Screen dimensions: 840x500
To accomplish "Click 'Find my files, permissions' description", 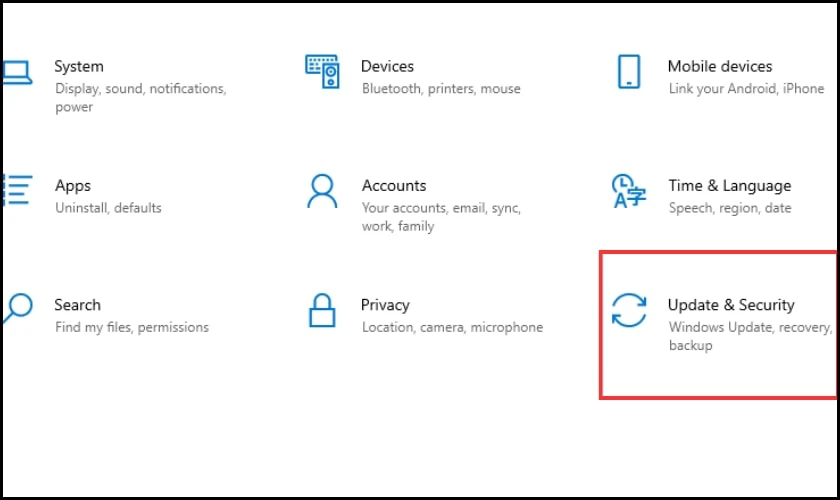I will point(132,327).
